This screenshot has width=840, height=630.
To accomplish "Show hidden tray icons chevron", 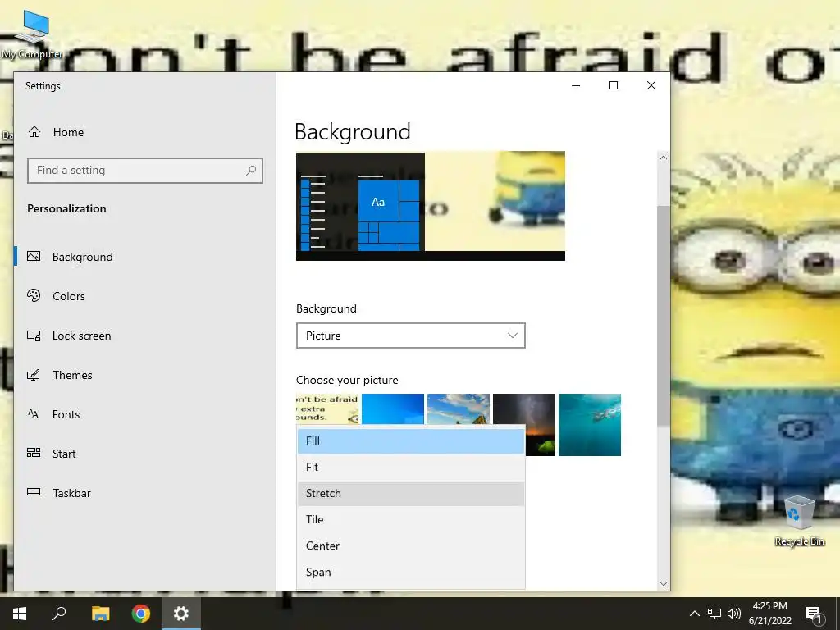I will coord(694,614).
